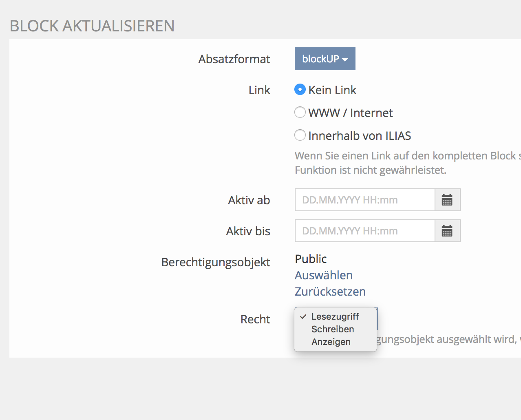Expand the blockUP paragraph format dropdown
This screenshot has height=420, width=521.
pos(325,59)
